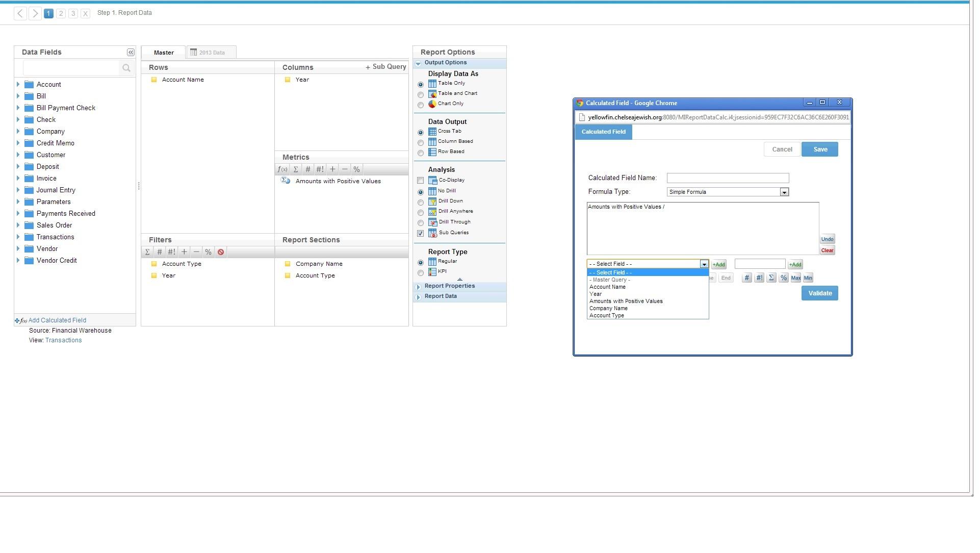Enable the Co-Display checkbox
Screen dimensions: 980x553
[x=421, y=181]
